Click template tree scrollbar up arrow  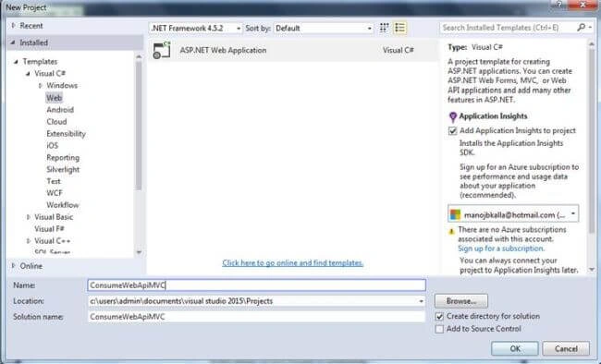(x=139, y=56)
